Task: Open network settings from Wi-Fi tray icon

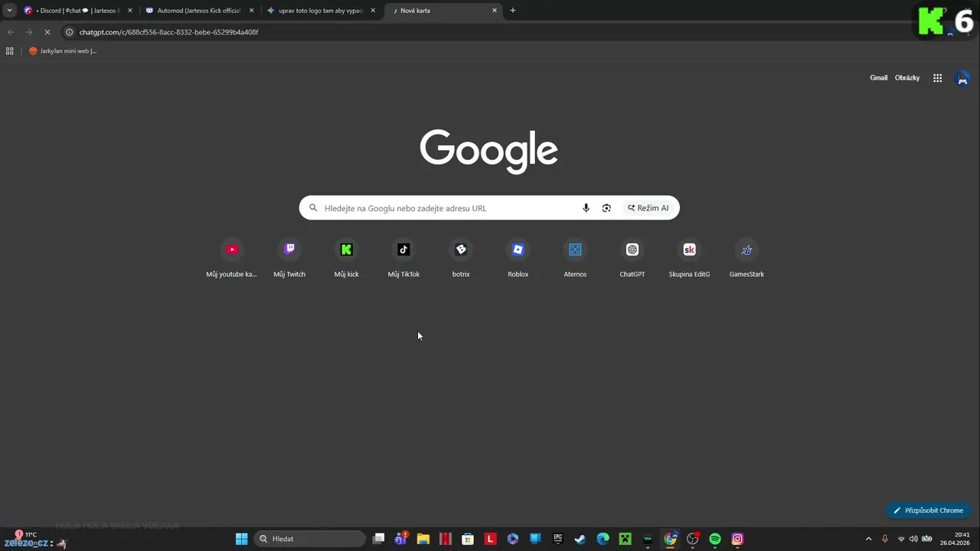Action: (901, 539)
